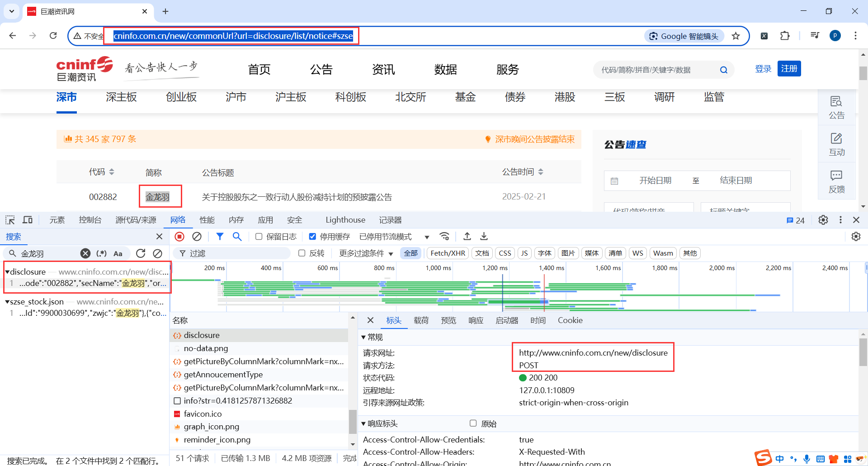Viewport: 868px width, 466px height.
Task: Expand 更多过滤条件 dropdown
Action: 366,253
